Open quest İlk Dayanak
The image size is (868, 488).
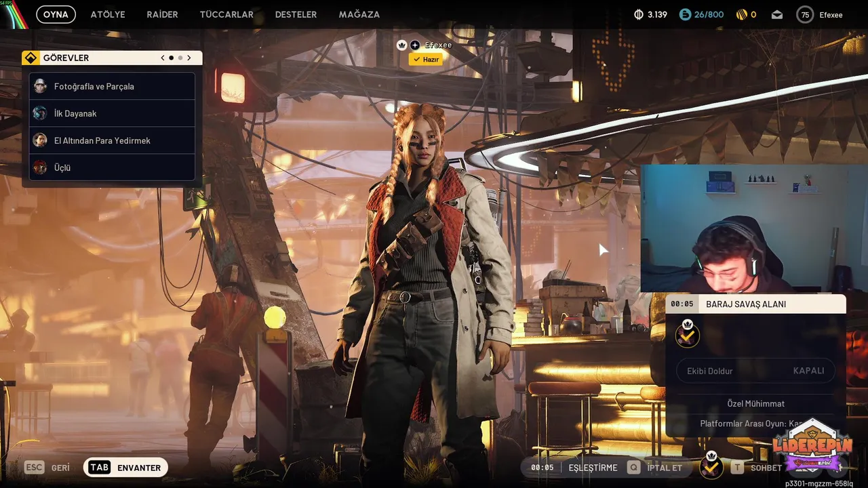113,113
